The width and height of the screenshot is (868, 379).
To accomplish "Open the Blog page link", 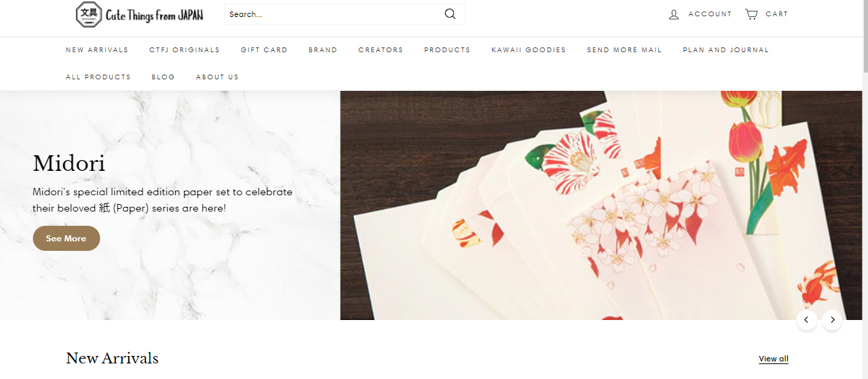I will [x=164, y=77].
